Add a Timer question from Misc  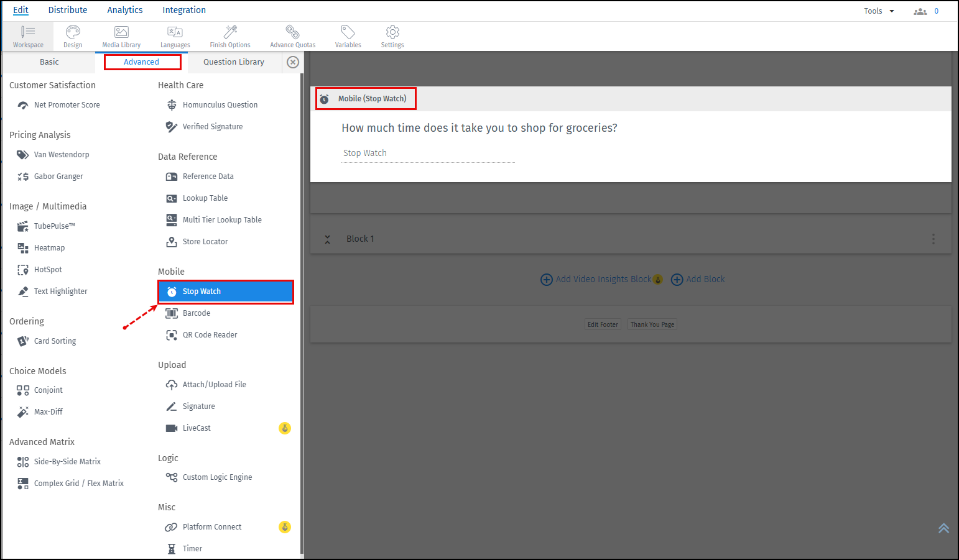click(193, 548)
